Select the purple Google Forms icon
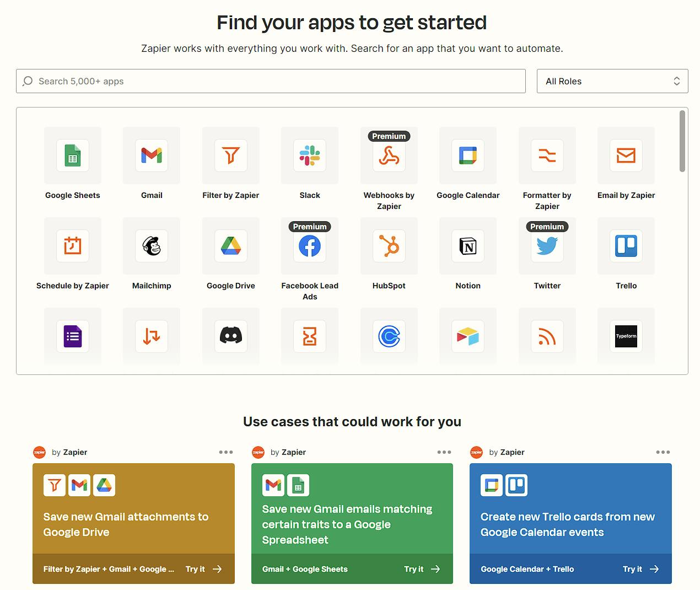 [73, 336]
